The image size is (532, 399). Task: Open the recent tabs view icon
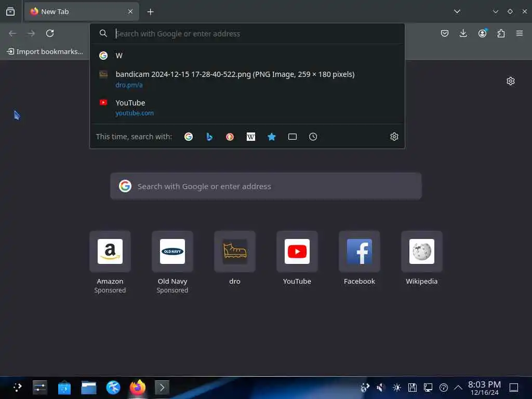(x=10, y=11)
